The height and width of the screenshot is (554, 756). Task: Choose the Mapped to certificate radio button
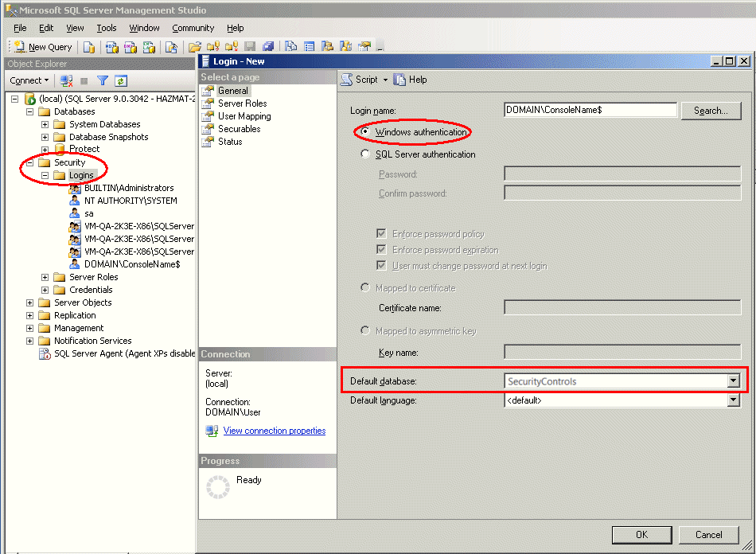[x=365, y=288]
